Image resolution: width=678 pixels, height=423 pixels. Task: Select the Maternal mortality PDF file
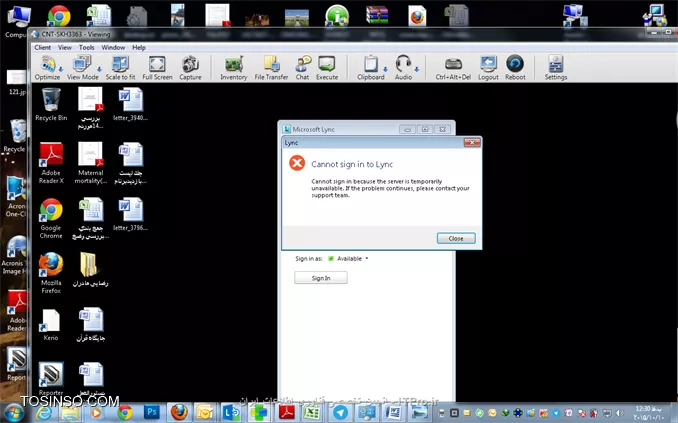pyautogui.click(x=90, y=163)
